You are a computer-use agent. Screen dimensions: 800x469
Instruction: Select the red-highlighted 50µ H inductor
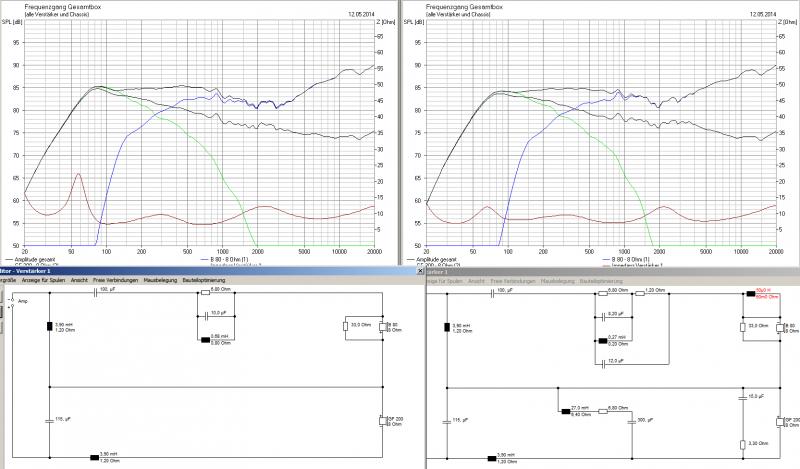coord(752,294)
